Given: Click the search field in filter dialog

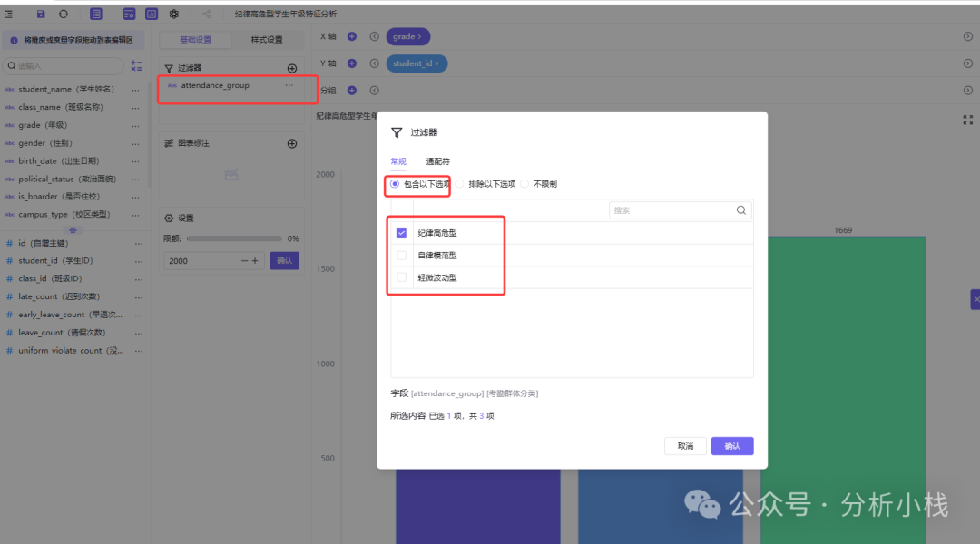Looking at the screenshot, I should pos(680,210).
